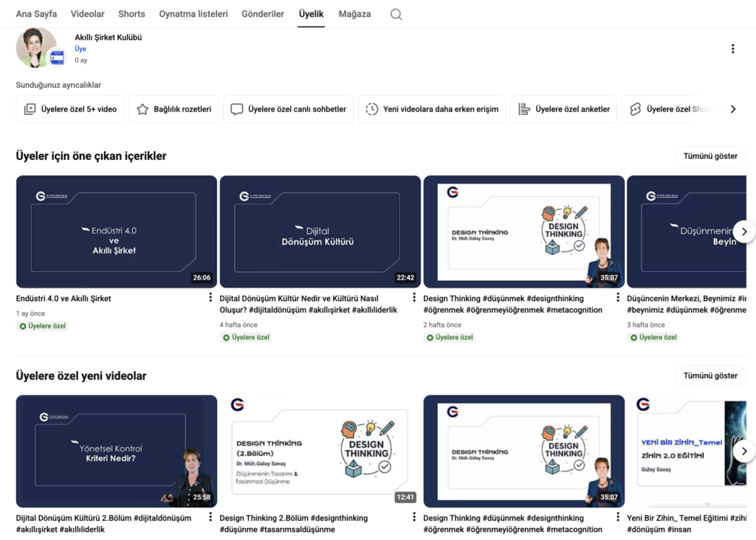Click the '3 hafta önce' timestamp
This screenshot has height=540, width=756.
pyautogui.click(x=645, y=325)
